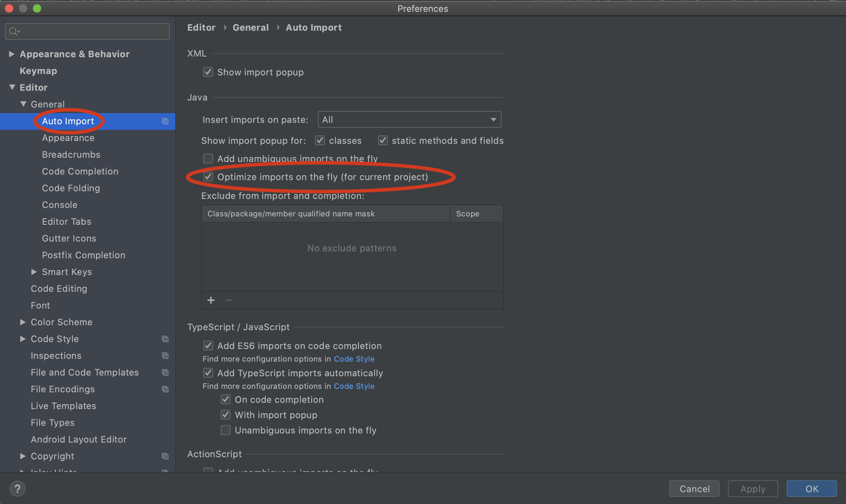The image size is (846, 504).
Task: Open the Live Templates settings page
Action: pyautogui.click(x=63, y=406)
